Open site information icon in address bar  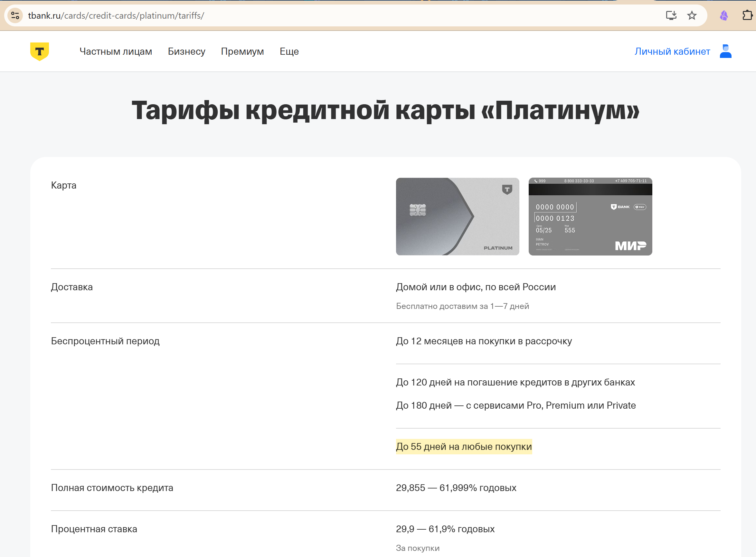click(x=15, y=15)
